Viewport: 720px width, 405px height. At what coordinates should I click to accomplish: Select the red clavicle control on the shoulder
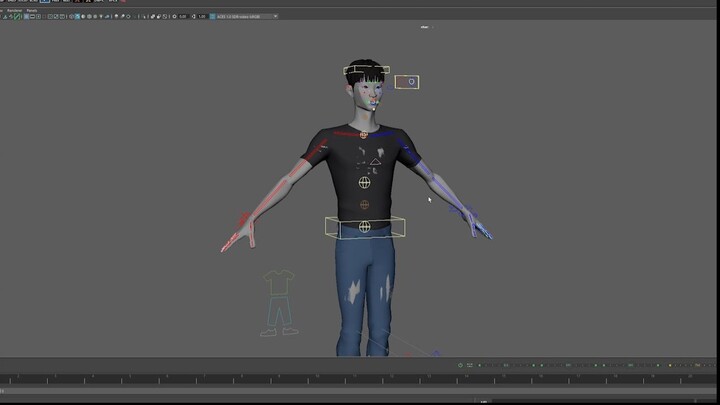[x=347, y=134]
